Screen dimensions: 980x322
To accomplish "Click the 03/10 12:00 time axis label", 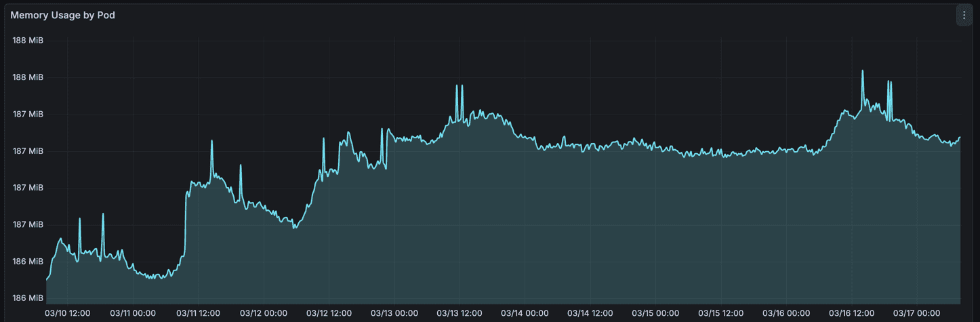I will click(x=68, y=313).
